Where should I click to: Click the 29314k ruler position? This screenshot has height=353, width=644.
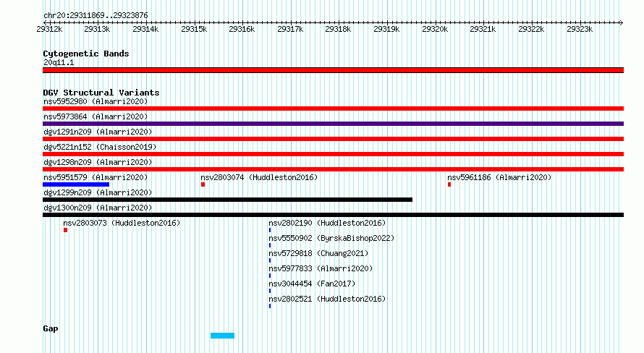(145, 29)
